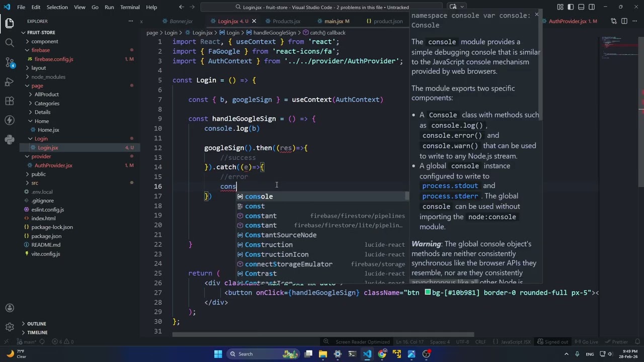Click the #10b981 color swatch in code
This screenshot has width=644, height=362.
[x=428, y=293]
